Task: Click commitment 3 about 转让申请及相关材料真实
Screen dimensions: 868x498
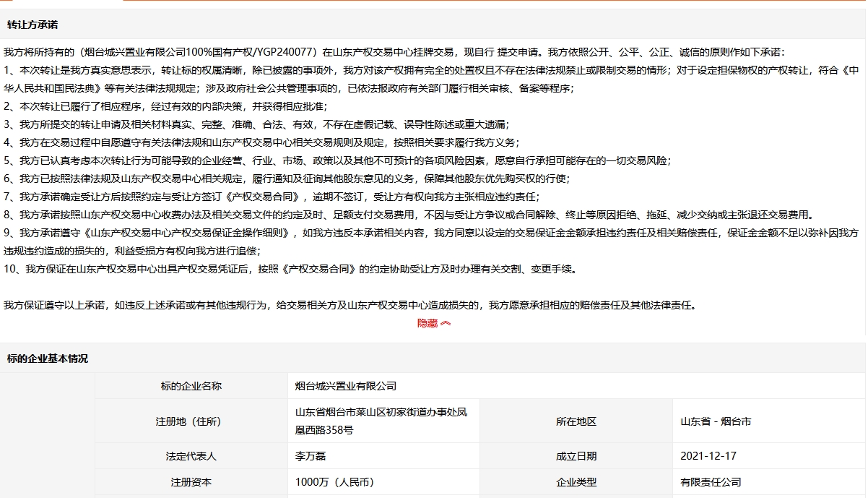Action: click(x=256, y=124)
